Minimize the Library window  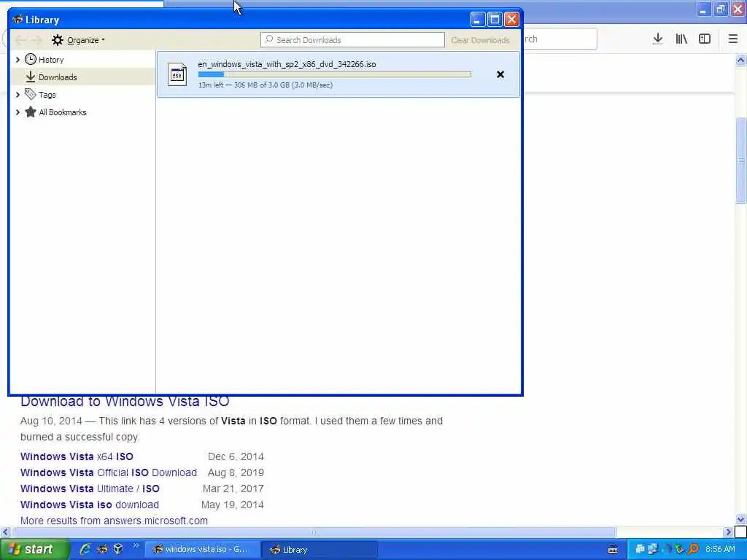pyautogui.click(x=478, y=20)
